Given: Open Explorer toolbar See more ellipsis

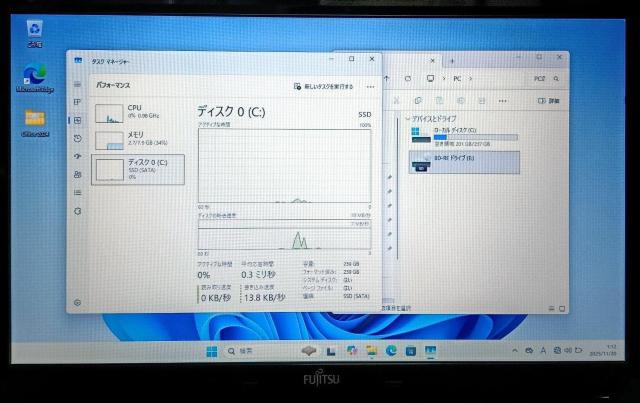Looking at the screenshot, I should [502, 100].
